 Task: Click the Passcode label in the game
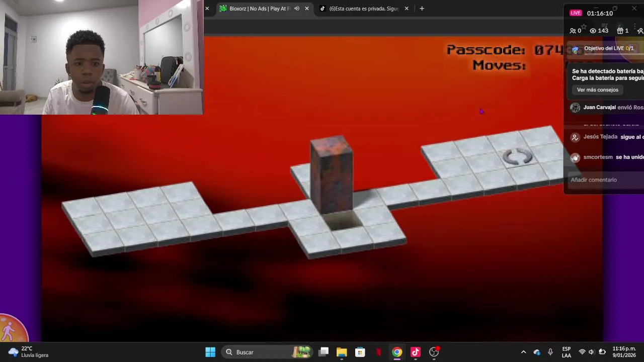pyautogui.click(x=486, y=50)
